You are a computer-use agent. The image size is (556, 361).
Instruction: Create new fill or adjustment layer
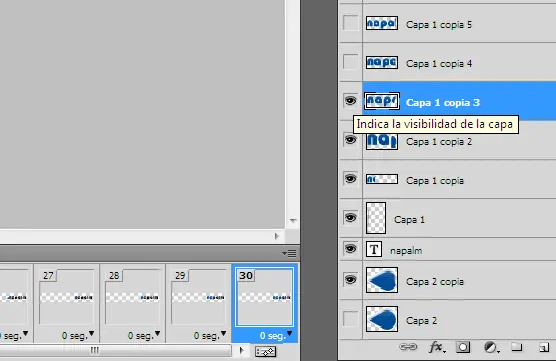tap(491, 347)
